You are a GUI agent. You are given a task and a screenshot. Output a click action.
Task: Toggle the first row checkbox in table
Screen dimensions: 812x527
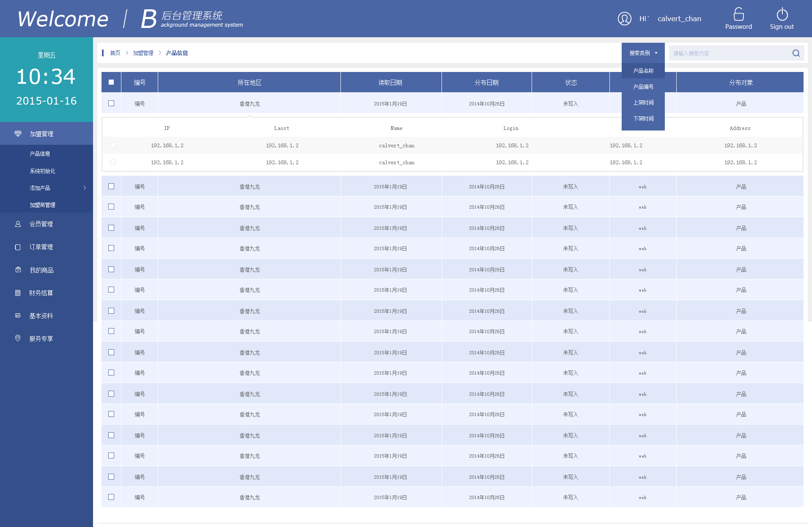point(111,104)
